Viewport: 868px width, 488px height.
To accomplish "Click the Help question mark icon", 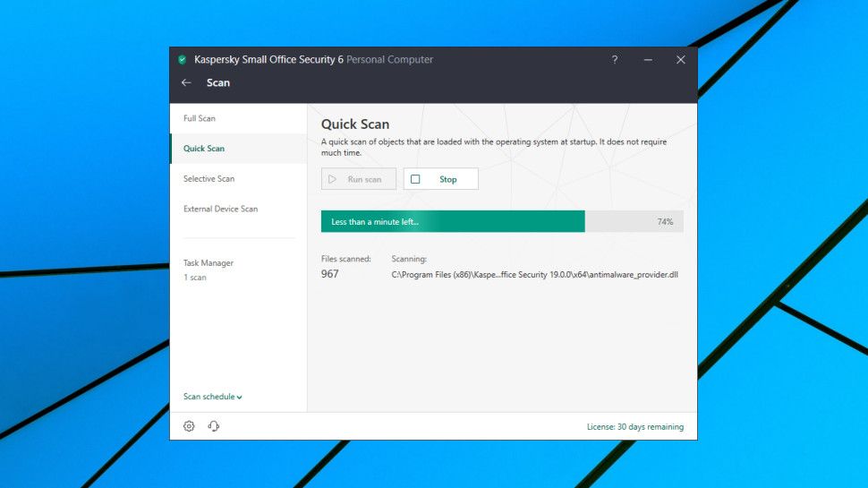I will coord(615,59).
